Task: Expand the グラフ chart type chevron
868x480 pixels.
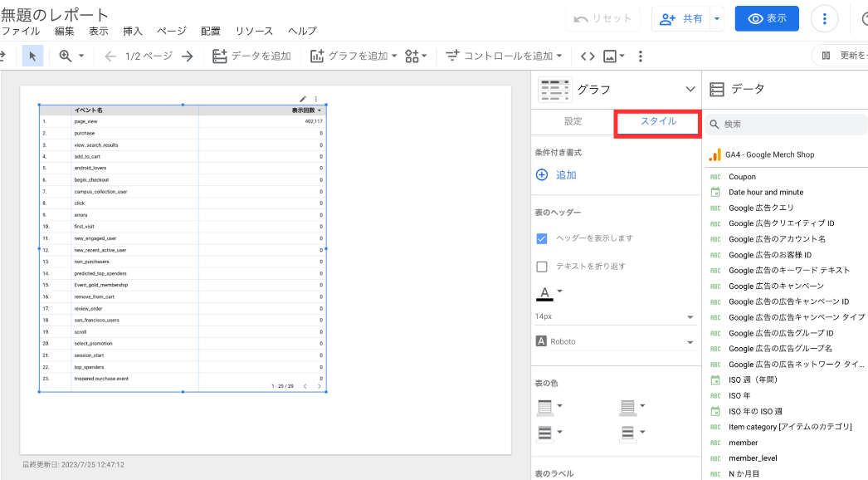Action: pos(690,89)
